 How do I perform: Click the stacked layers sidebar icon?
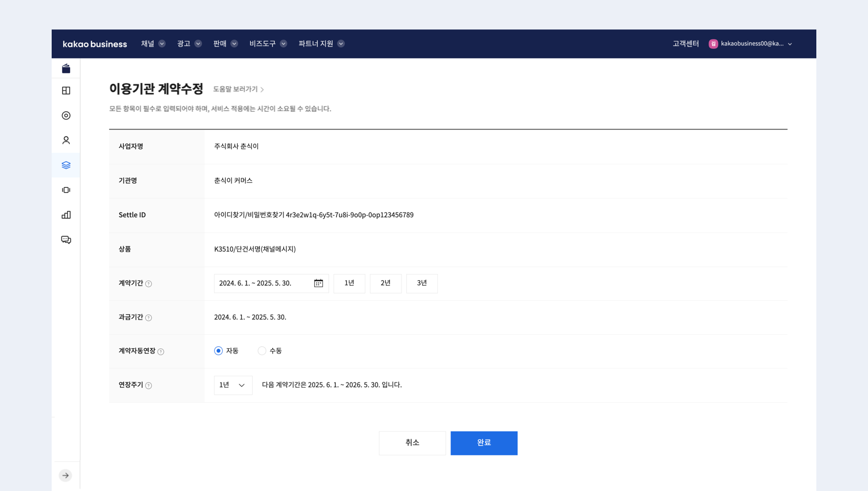pos(66,165)
